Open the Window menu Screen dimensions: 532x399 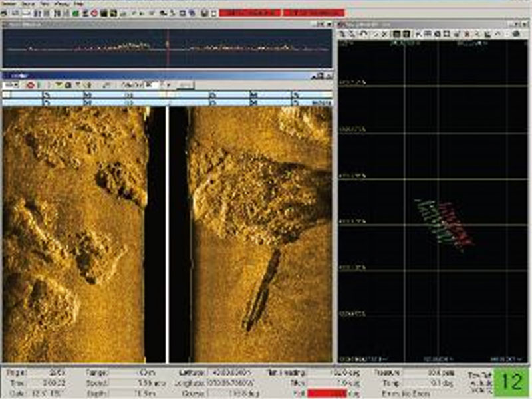(63, 3)
